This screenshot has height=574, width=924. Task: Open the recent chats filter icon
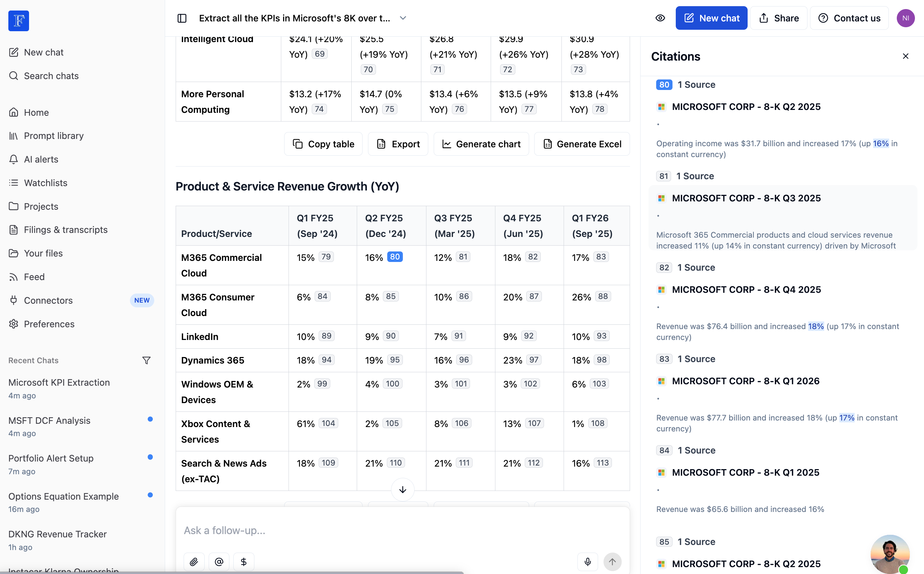146,360
